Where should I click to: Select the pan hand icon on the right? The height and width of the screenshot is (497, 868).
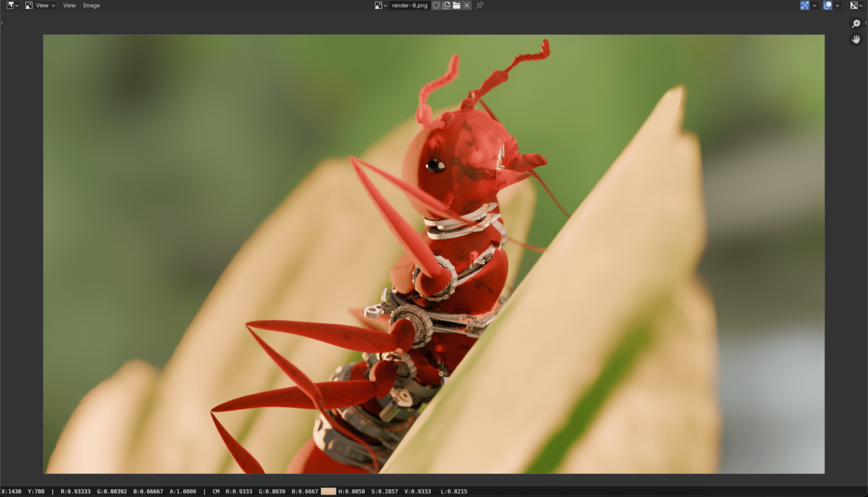click(856, 39)
